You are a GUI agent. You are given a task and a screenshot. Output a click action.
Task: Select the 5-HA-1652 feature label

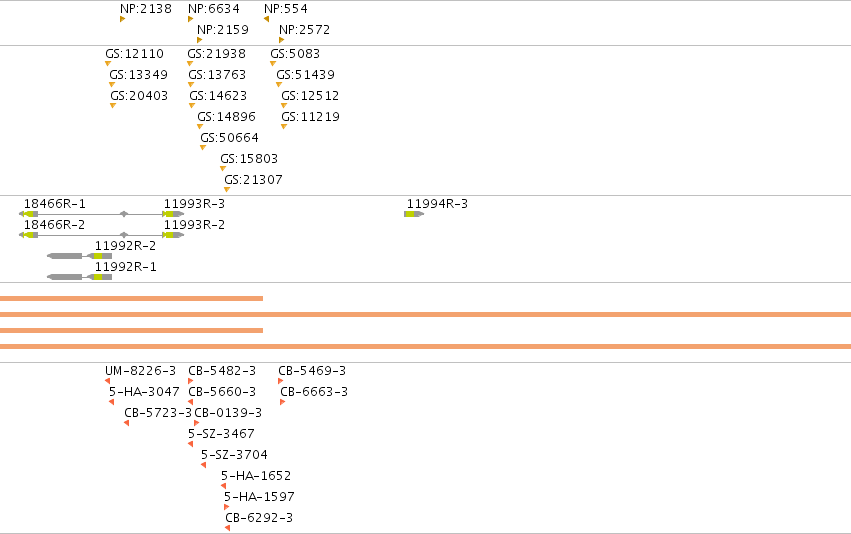(256, 476)
